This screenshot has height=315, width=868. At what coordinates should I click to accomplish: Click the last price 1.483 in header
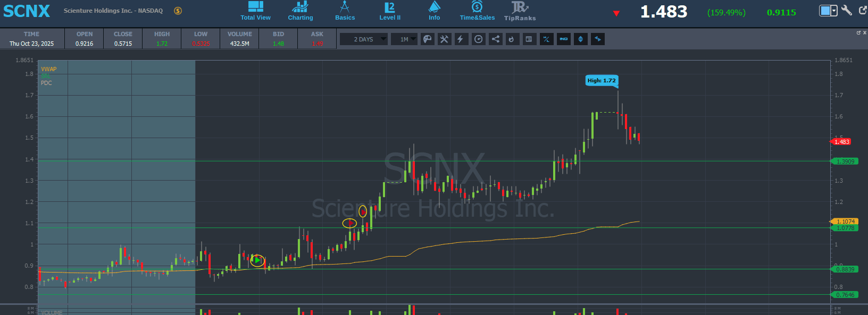click(x=664, y=12)
